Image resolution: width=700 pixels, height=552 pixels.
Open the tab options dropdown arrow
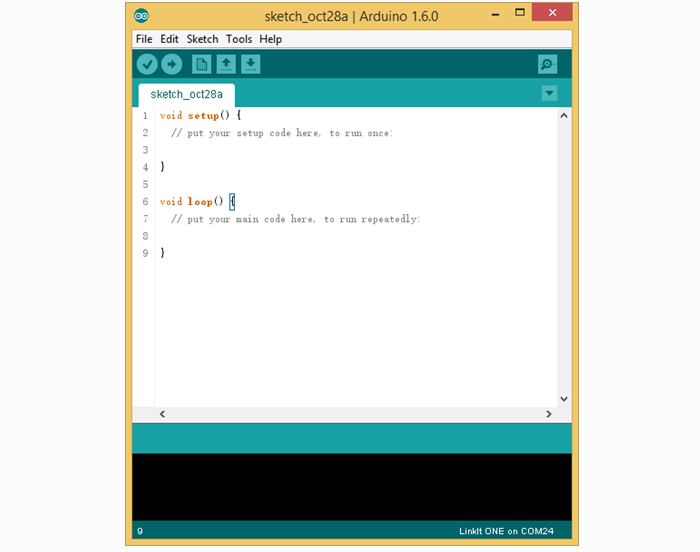tap(549, 93)
